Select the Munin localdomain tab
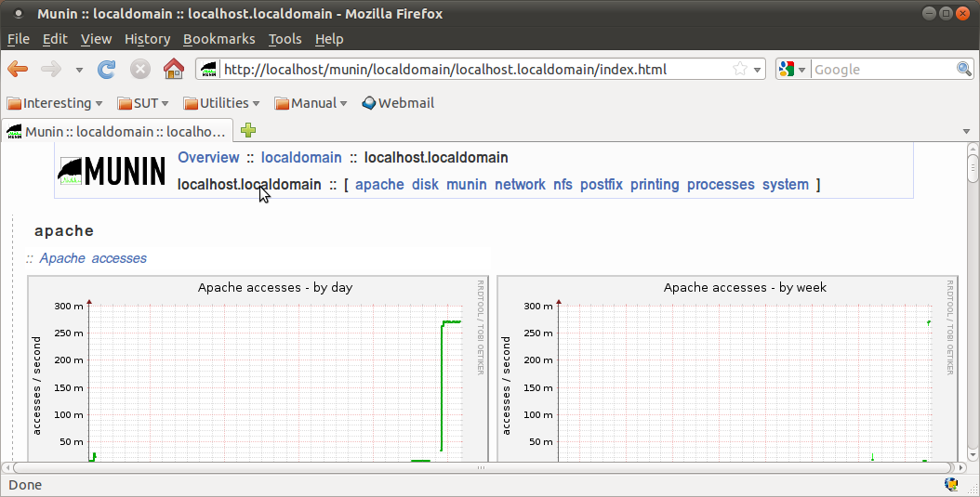Screen dimensions: 980x497 pyautogui.click(x=117, y=131)
